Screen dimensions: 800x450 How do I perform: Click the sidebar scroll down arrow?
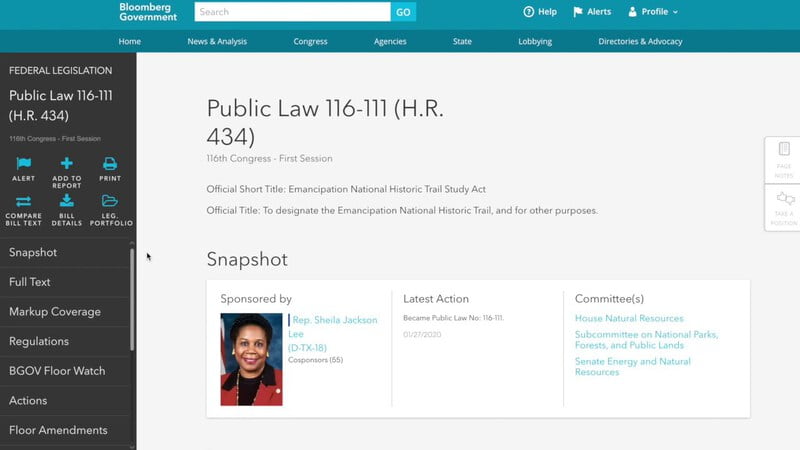point(132,447)
